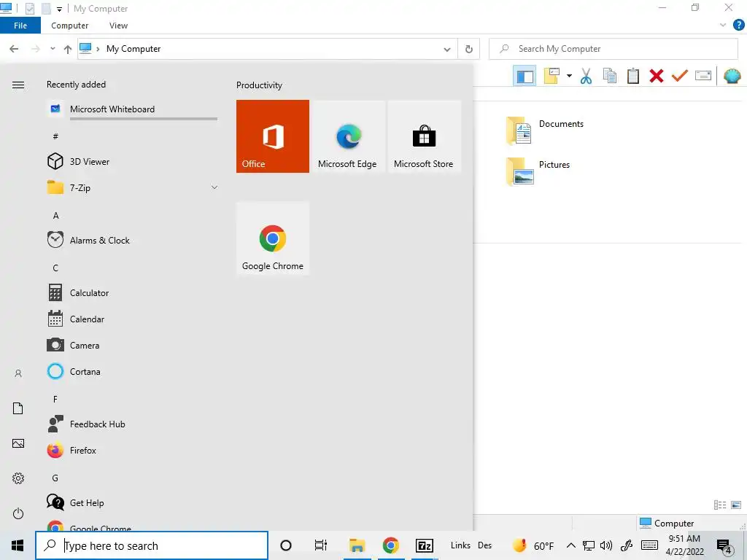The image size is (747, 560).
Task: Open Documents shortcut in Start sidebar
Action: pos(18,408)
